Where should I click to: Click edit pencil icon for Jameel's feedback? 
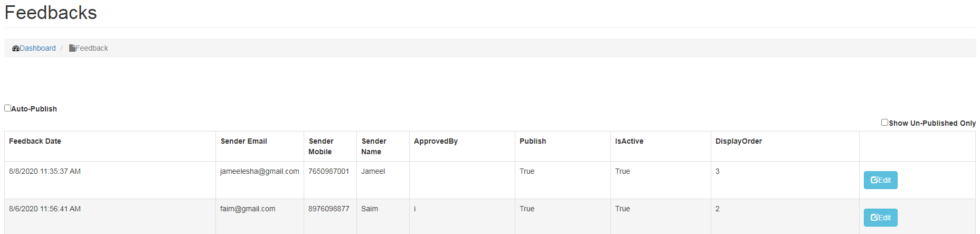click(x=874, y=180)
